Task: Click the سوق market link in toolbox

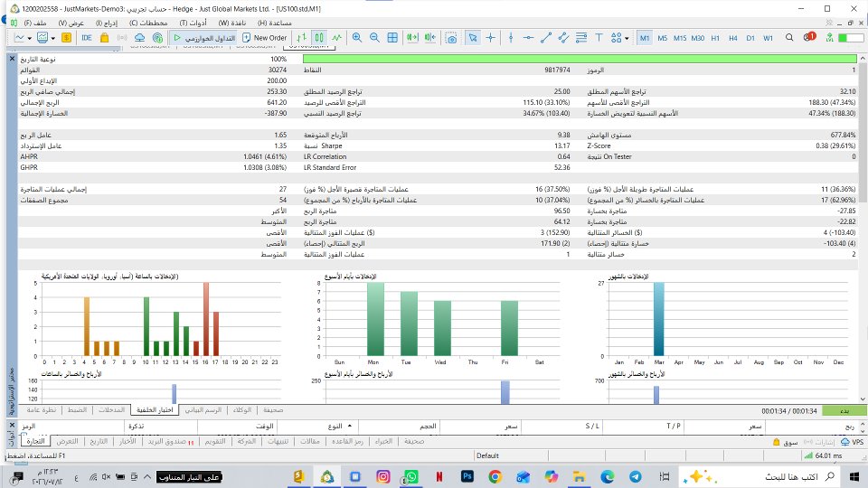Action: tap(786, 442)
